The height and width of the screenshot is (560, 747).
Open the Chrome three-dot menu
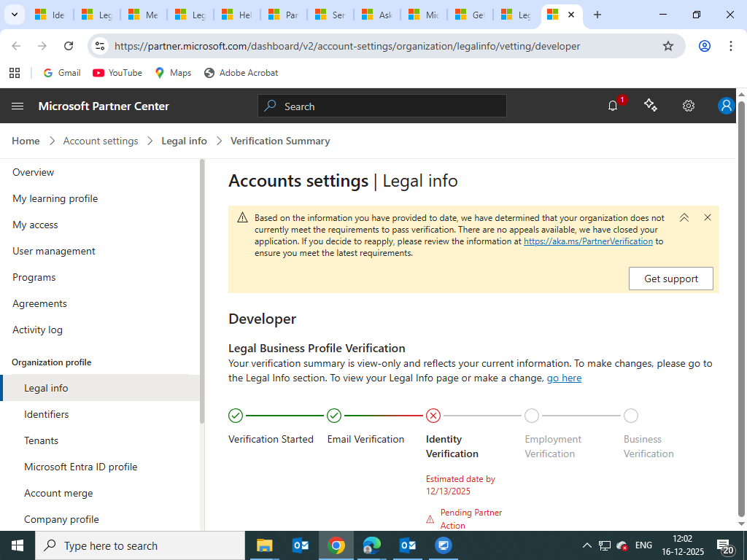pos(731,46)
